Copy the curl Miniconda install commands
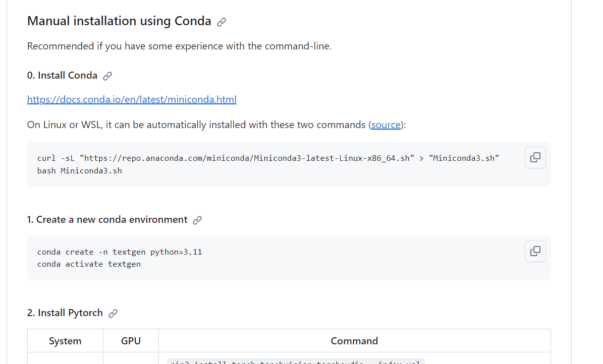The width and height of the screenshot is (603, 364). coord(535,157)
